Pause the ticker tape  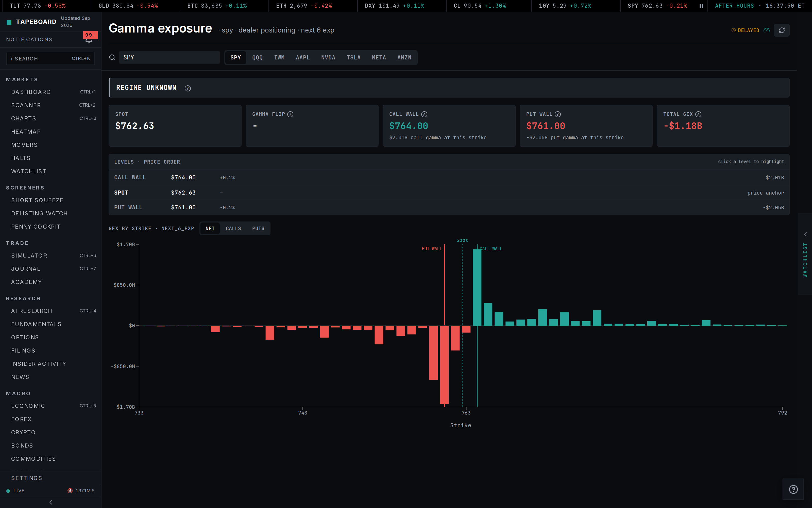tap(701, 6)
